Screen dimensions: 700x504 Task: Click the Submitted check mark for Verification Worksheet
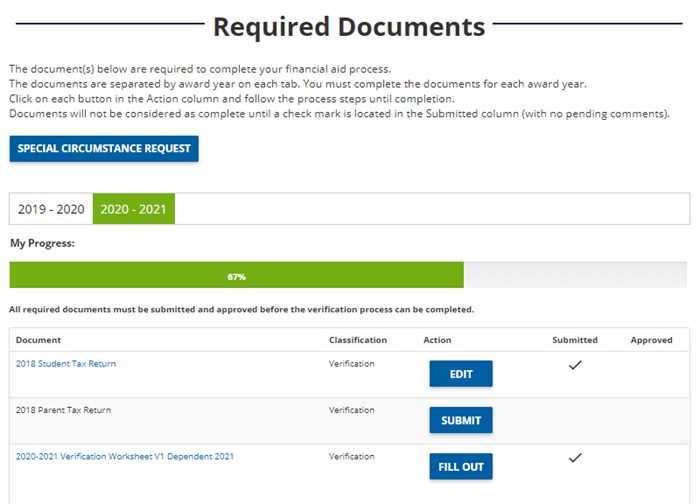[574, 458]
